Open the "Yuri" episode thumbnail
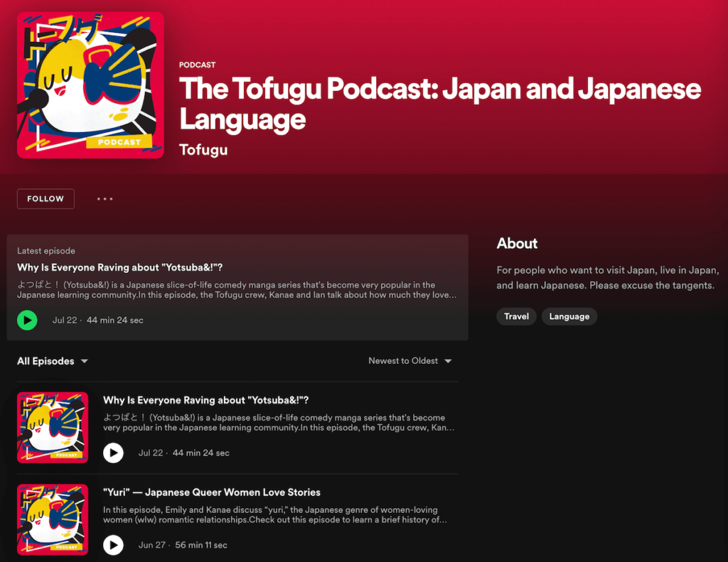 (x=53, y=519)
